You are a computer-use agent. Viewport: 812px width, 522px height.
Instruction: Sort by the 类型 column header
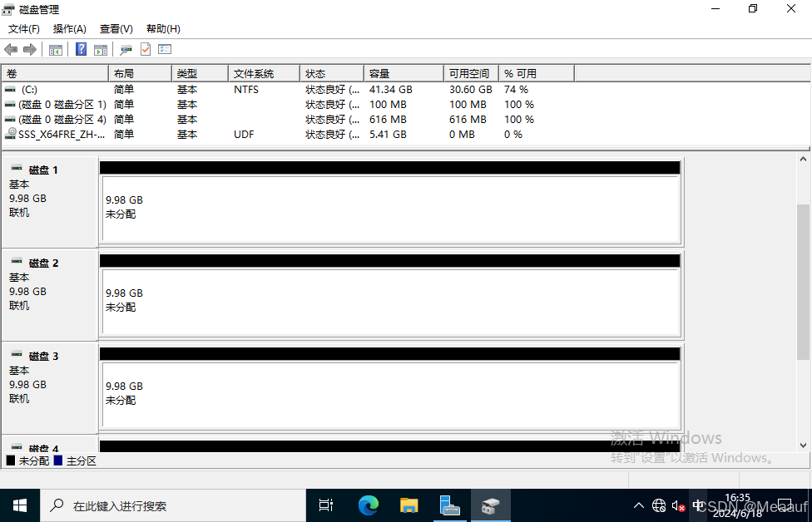200,73
